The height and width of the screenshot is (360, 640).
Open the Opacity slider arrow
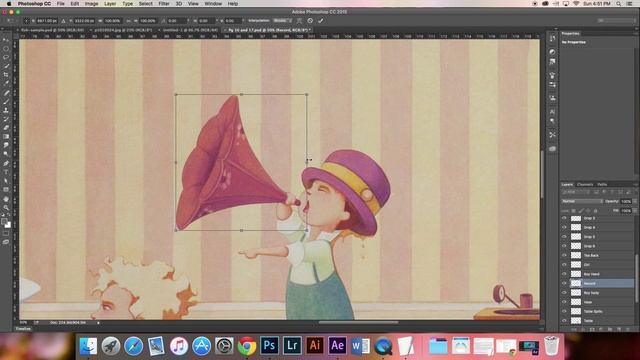tap(634, 201)
